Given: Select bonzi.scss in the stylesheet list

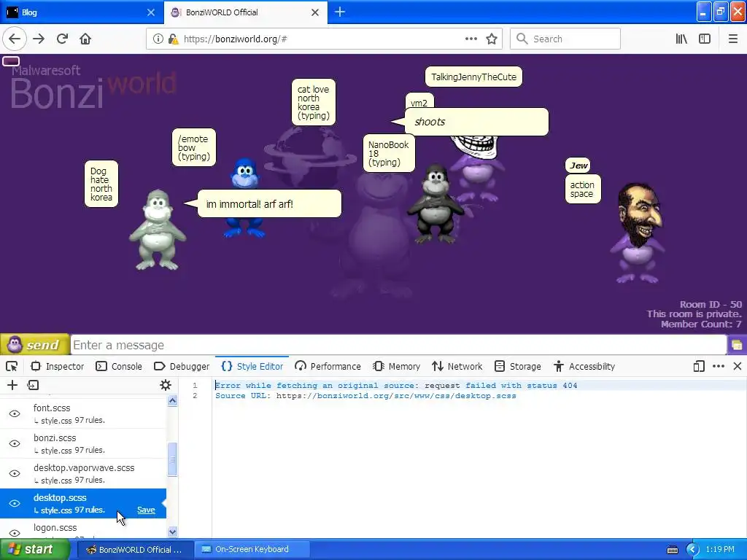Looking at the screenshot, I should 83,443.
